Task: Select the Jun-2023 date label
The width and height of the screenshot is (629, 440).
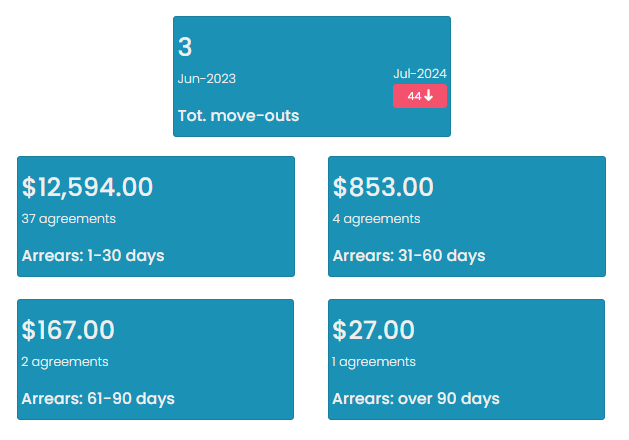Action: [x=207, y=79]
